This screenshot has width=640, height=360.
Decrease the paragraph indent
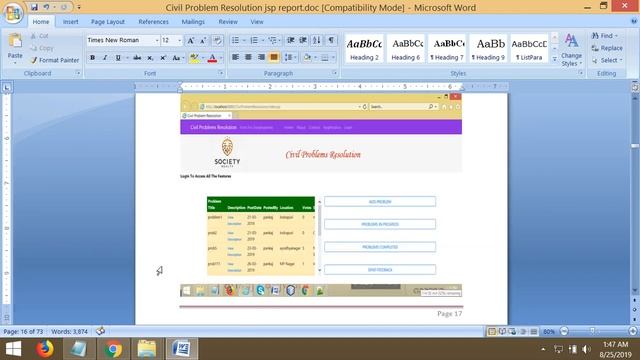[x=291, y=40]
